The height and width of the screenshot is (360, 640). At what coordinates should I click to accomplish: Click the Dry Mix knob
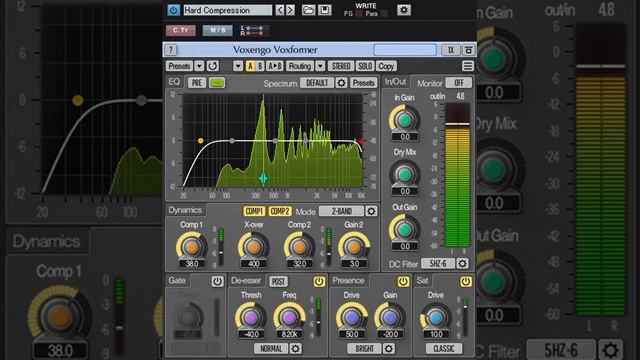click(404, 175)
